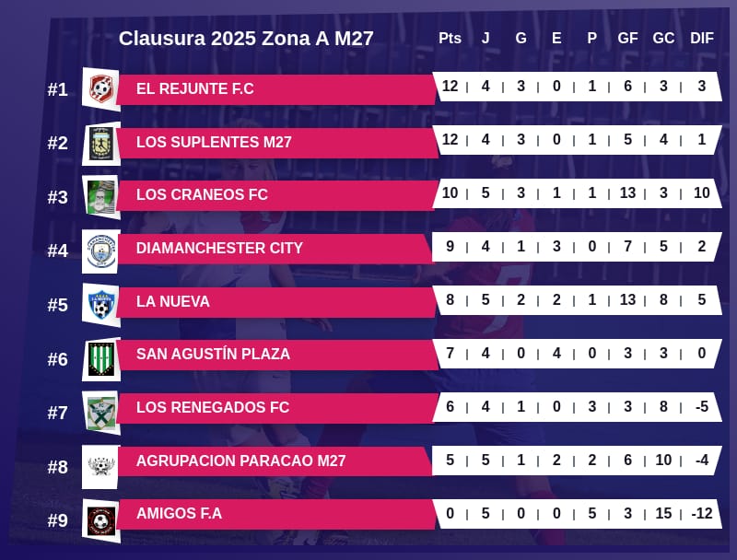Open the Agrupacion Paracao M27 emblem
Viewport: 737px width, 560px height.
[100, 464]
